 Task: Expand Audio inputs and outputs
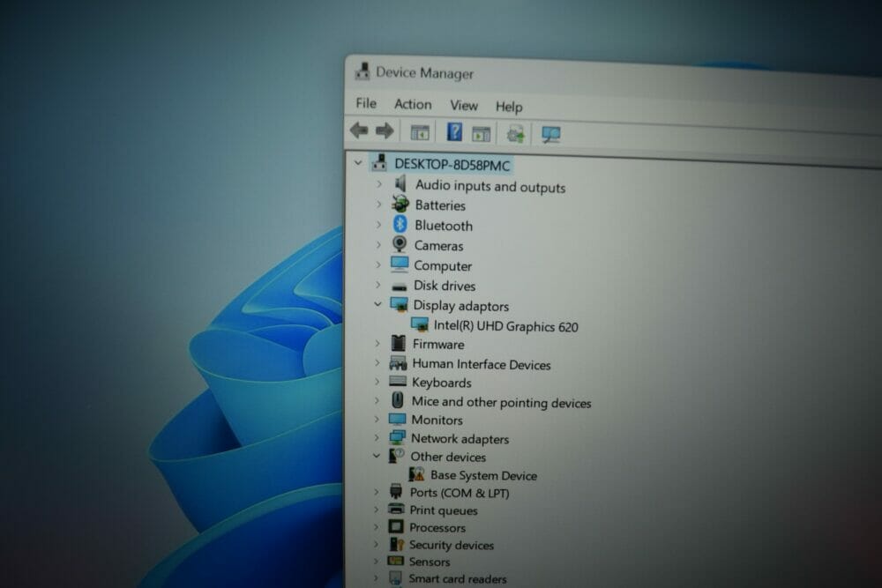[379, 184]
